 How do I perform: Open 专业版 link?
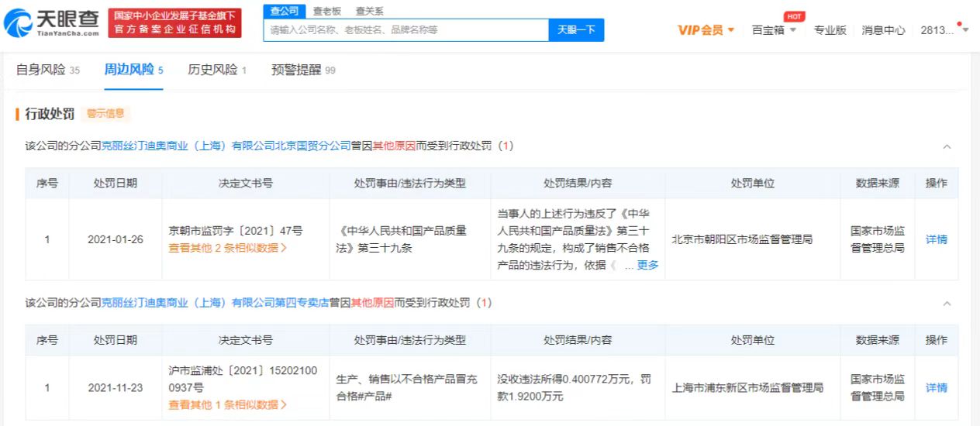point(830,30)
